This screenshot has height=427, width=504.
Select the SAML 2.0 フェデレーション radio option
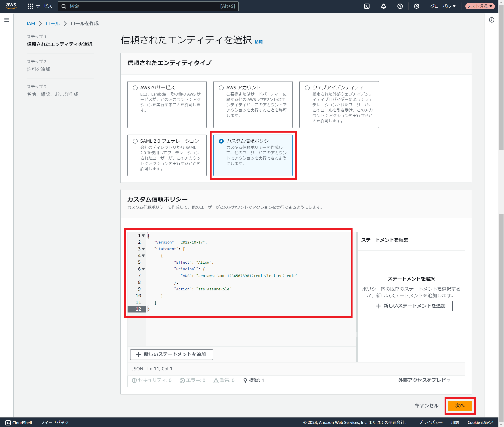point(135,141)
